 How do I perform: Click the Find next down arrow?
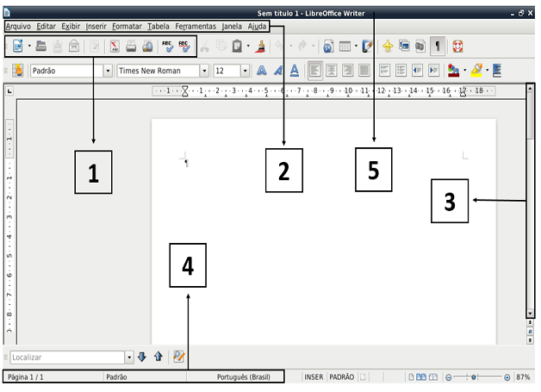point(142,356)
